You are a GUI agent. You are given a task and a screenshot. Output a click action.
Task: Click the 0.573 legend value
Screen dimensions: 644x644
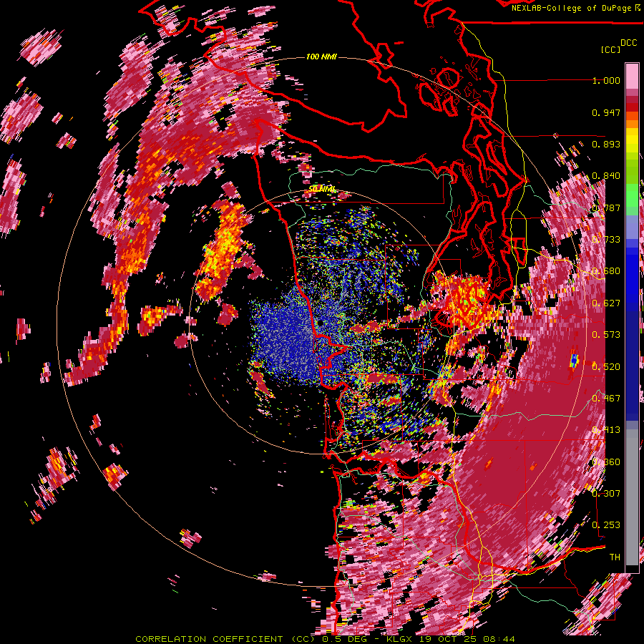click(x=606, y=335)
